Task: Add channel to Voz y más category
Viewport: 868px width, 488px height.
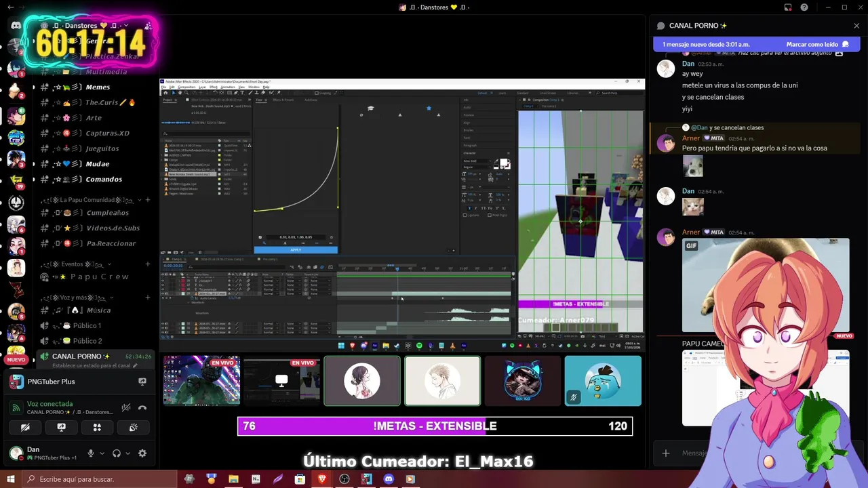Action: pyautogui.click(x=148, y=298)
